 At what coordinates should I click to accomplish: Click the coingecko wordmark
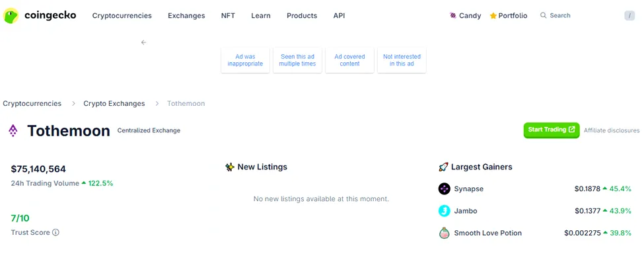click(x=50, y=15)
